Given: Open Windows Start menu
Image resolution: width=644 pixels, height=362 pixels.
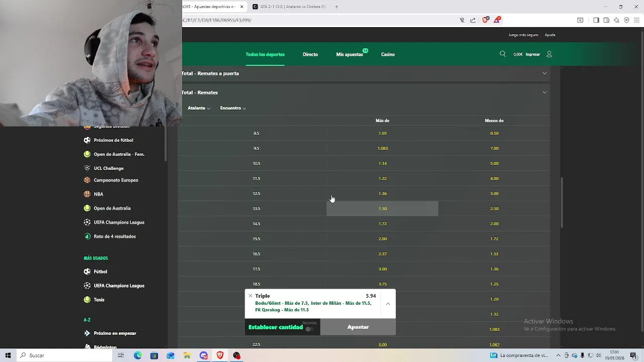Looking at the screenshot, I should pyautogui.click(x=8, y=355).
